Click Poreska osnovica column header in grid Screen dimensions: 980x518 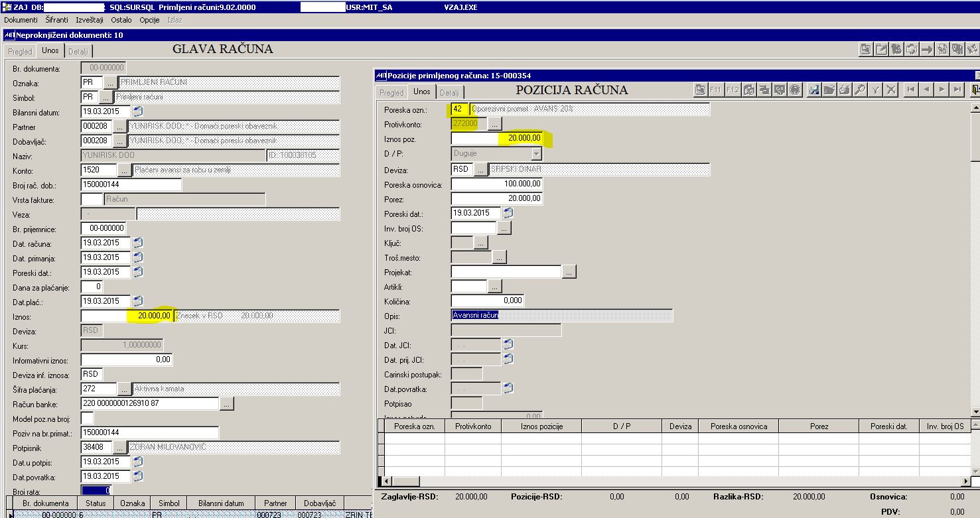click(738, 426)
